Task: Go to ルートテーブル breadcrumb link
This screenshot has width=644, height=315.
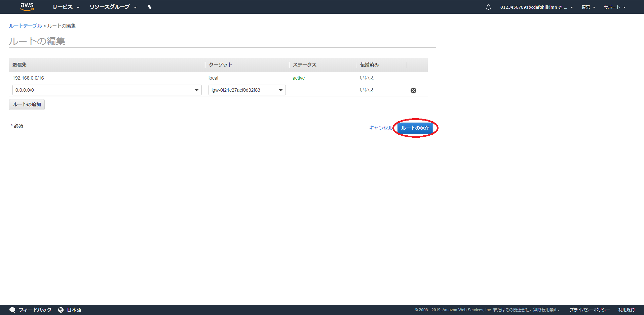Action: [x=26, y=26]
